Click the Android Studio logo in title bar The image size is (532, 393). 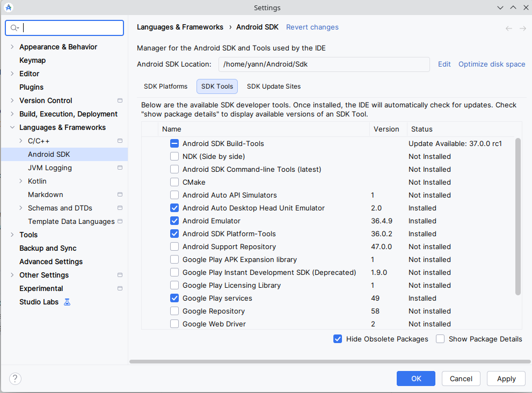point(9,8)
